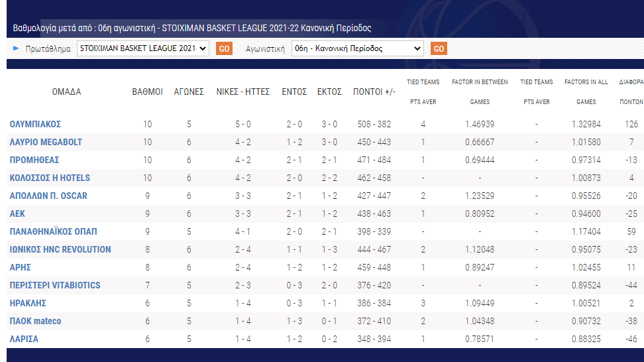Click wins-losses 4 - 1 for ΠΑΝΑΘΗΝΑΪΚΟΣ
Screen dimensions: 644x362
[x=243, y=231]
